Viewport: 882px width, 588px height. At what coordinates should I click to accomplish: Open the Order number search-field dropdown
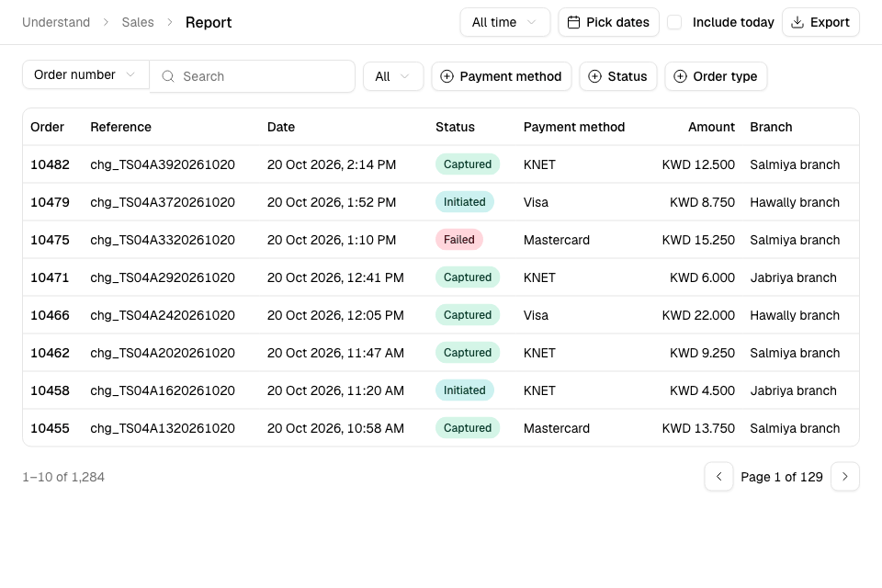coord(85,74)
